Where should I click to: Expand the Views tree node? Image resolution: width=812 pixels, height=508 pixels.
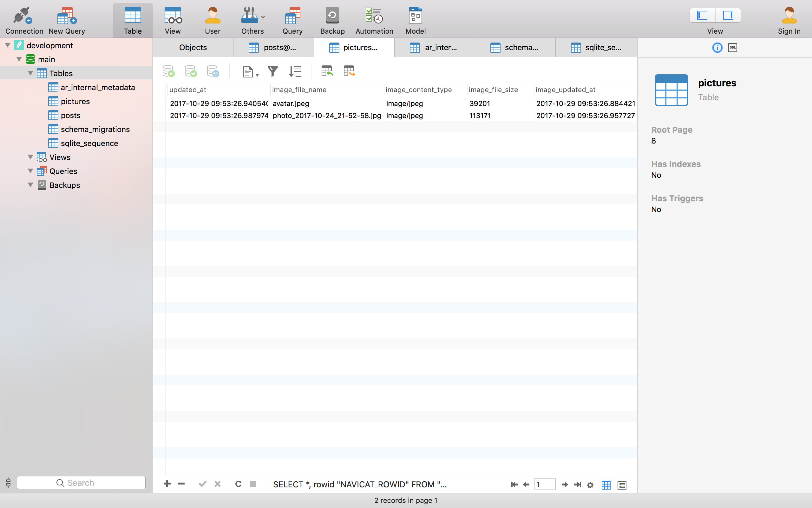tap(30, 157)
